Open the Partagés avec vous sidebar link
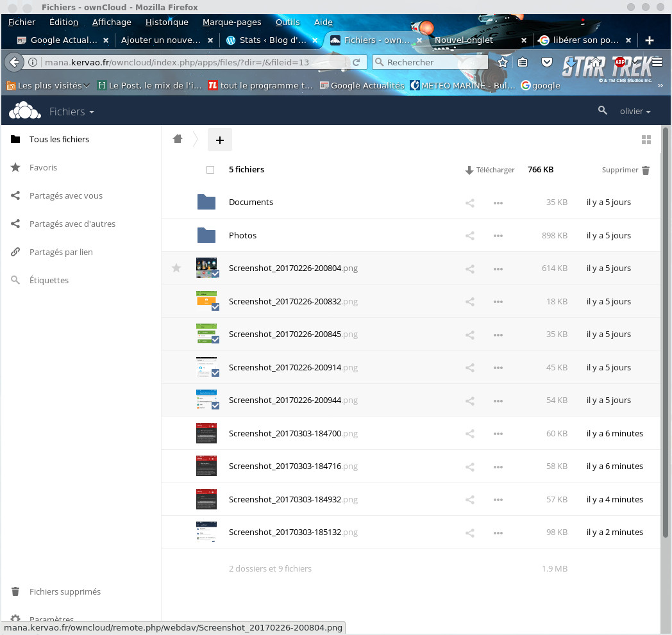The image size is (672, 635). (x=65, y=195)
